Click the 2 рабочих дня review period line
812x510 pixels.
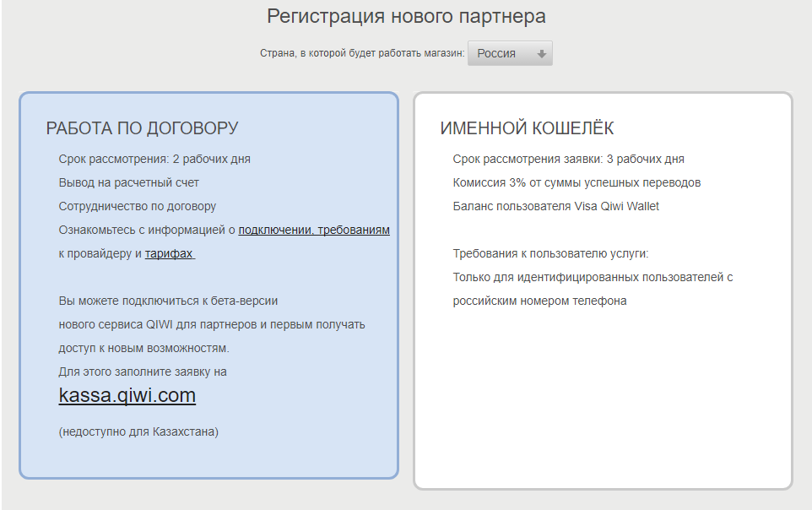154,159
